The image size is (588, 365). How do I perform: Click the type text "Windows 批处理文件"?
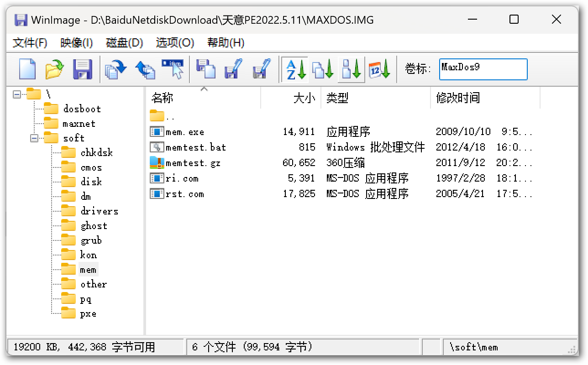point(376,147)
